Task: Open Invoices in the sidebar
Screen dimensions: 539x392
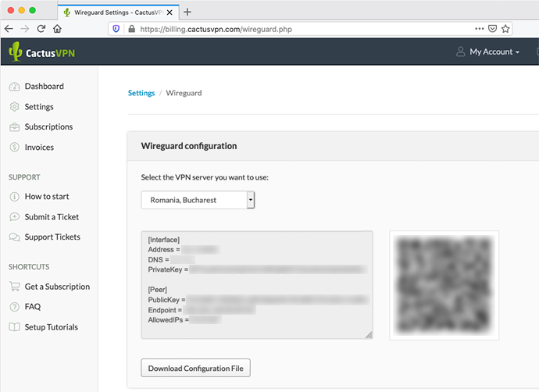Action: click(39, 148)
